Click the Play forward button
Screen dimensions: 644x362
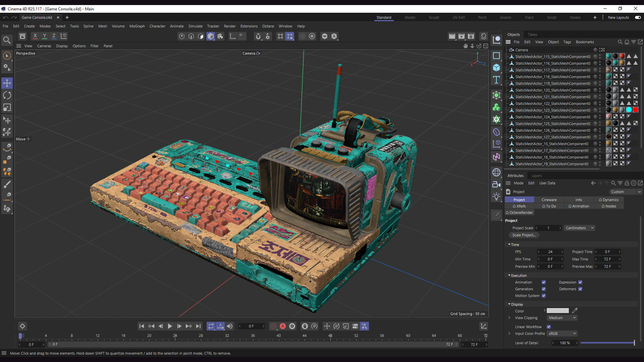click(x=170, y=326)
